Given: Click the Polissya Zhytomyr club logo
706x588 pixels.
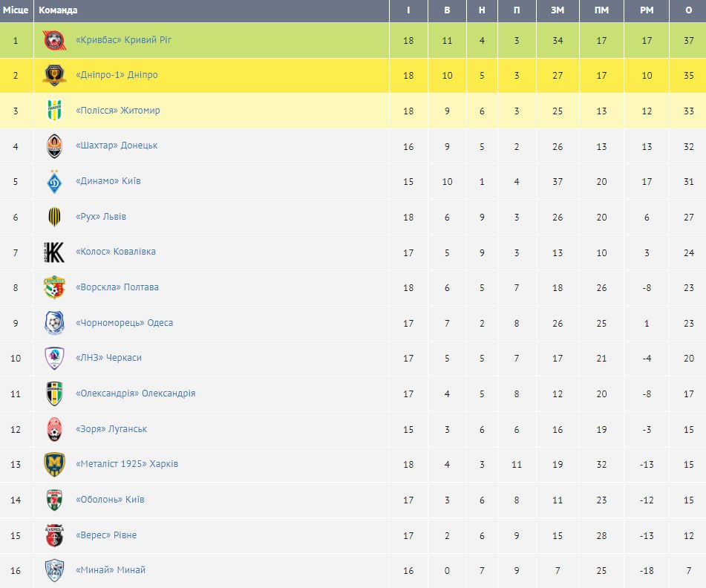Looking at the screenshot, I should point(54,111).
